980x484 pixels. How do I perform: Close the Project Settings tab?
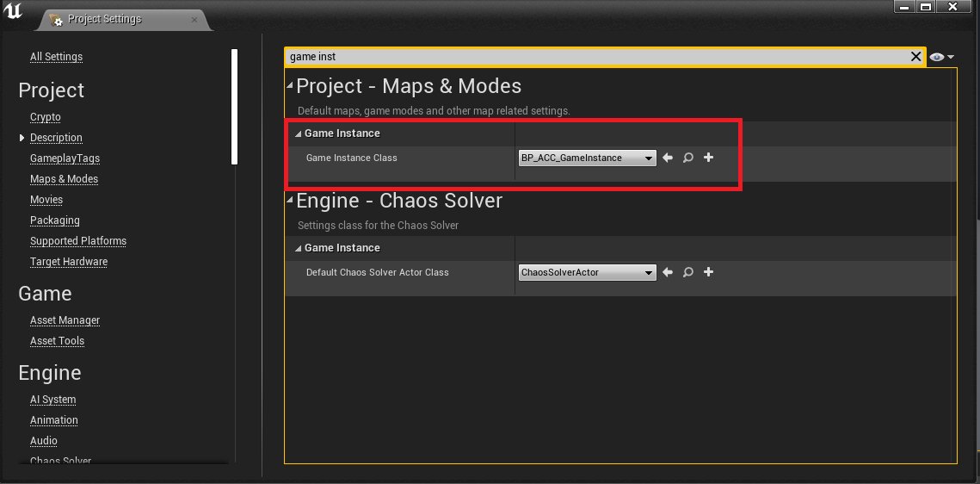[194, 19]
